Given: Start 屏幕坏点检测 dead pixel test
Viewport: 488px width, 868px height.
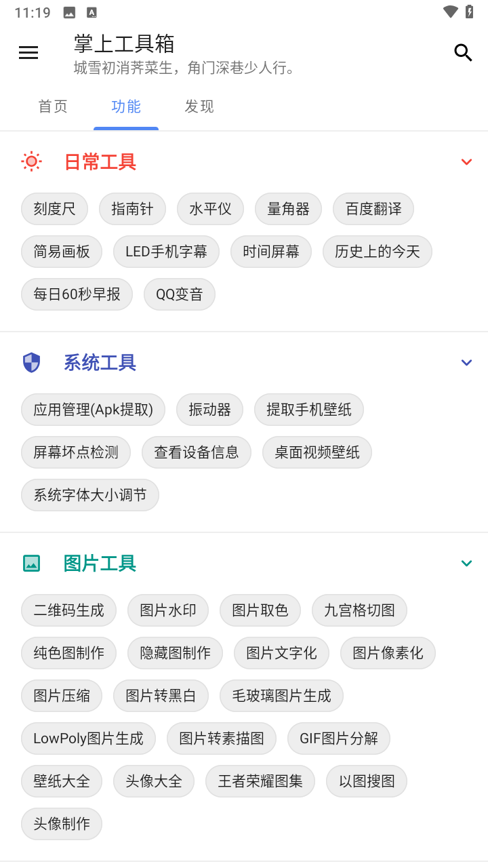Looking at the screenshot, I should (x=76, y=452).
